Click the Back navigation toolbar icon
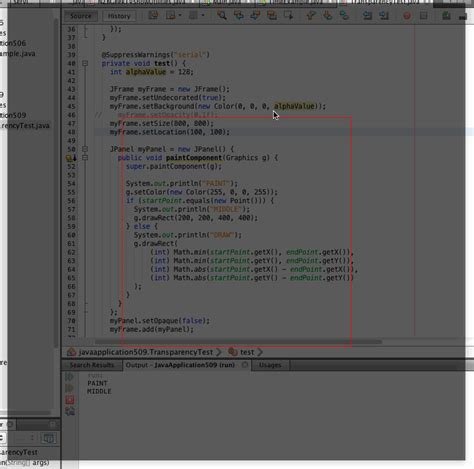Viewport: 474px width, 469px height. (x=171, y=15)
